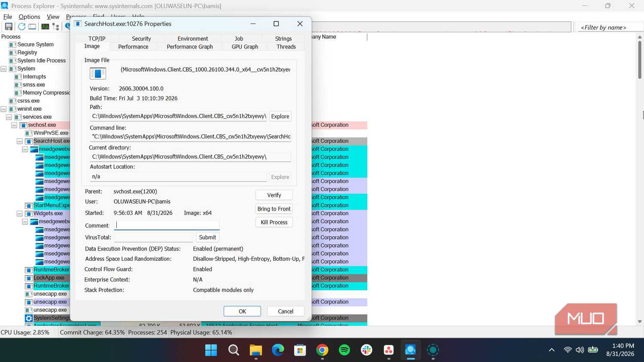Open the View menu
The image size is (644, 362).
click(53, 17)
